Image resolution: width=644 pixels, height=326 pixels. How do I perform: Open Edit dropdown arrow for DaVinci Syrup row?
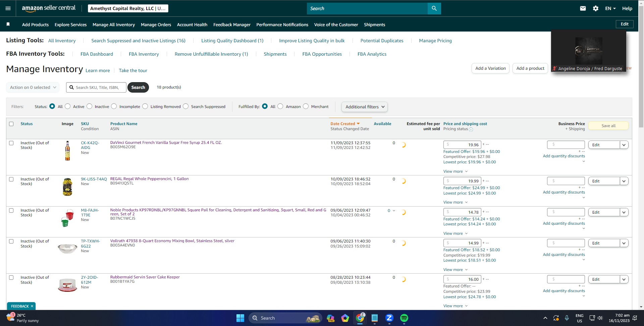click(624, 145)
